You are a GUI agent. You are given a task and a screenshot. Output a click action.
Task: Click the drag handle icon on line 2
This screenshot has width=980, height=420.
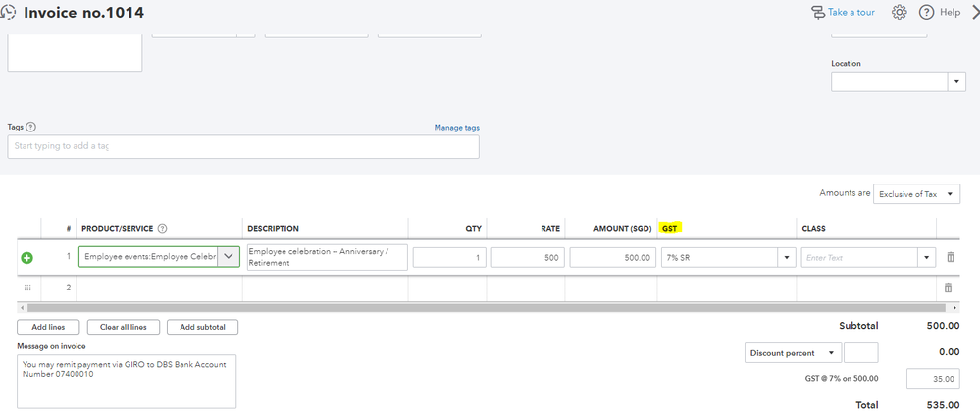27,288
